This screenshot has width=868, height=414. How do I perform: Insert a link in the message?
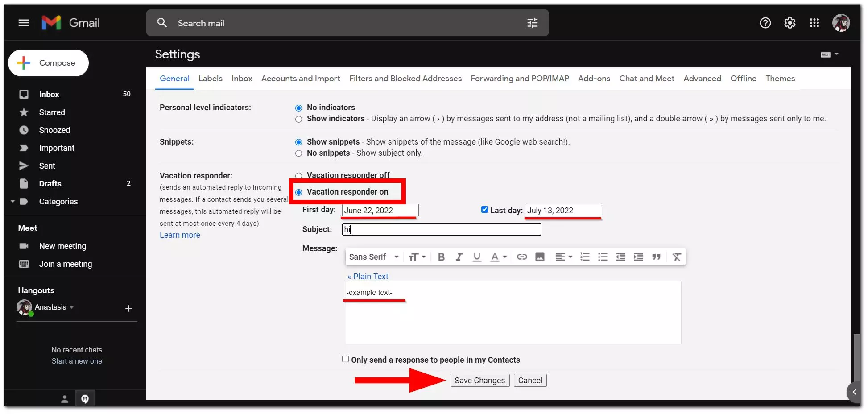click(522, 257)
